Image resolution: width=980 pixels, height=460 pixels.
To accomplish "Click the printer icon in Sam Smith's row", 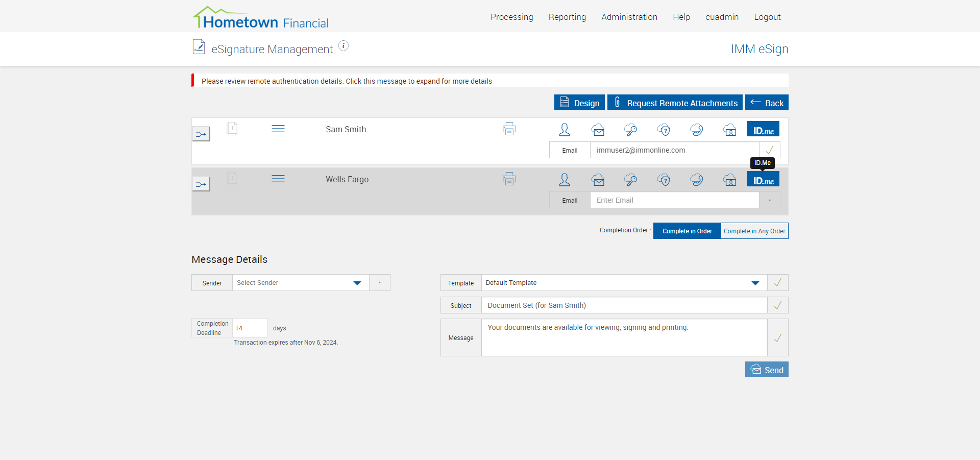I will pos(509,129).
